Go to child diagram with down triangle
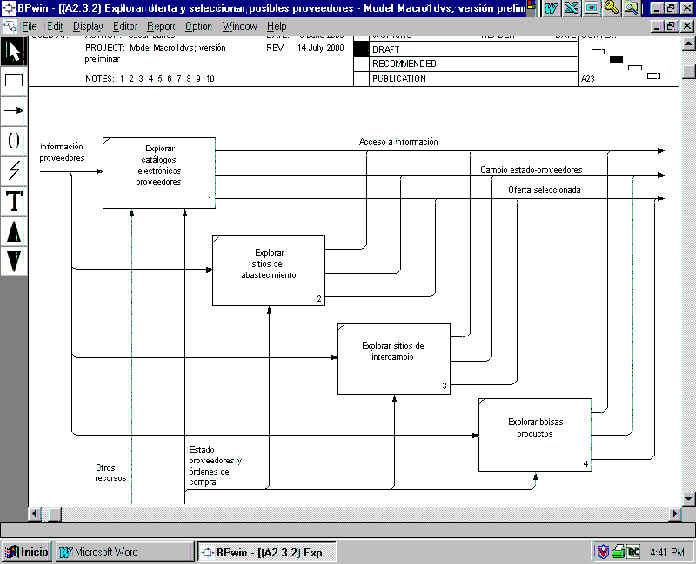 [14, 260]
